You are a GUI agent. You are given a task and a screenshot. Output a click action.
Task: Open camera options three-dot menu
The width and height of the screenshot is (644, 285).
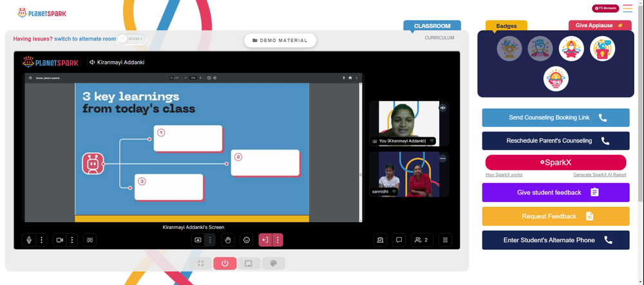pyautogui.click(x=72, y=240)
